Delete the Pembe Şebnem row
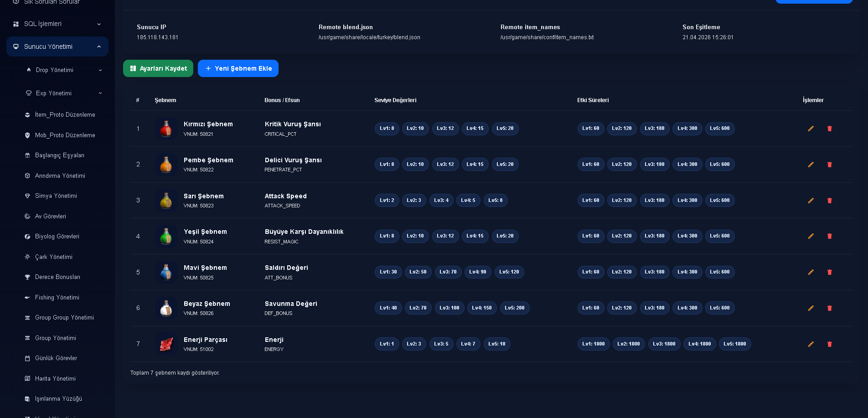The height and width of the screenshot is (418, 868). point(829,165)
